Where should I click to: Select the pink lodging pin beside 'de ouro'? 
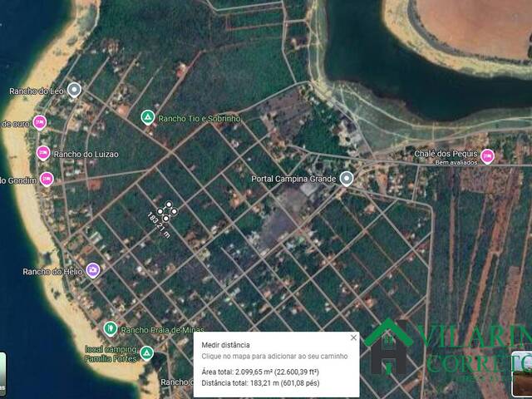click(40, 122)
